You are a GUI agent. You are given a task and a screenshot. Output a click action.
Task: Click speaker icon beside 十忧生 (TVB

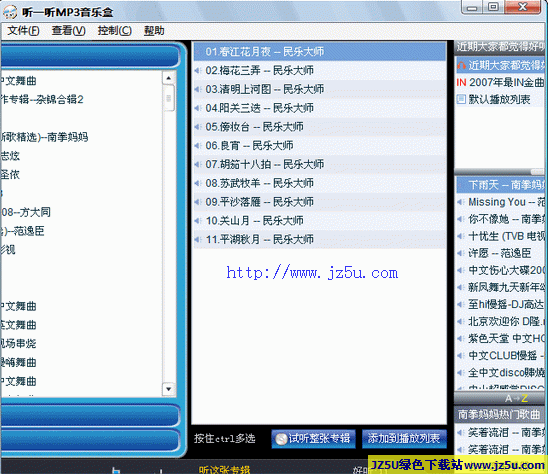pos(461,236)
